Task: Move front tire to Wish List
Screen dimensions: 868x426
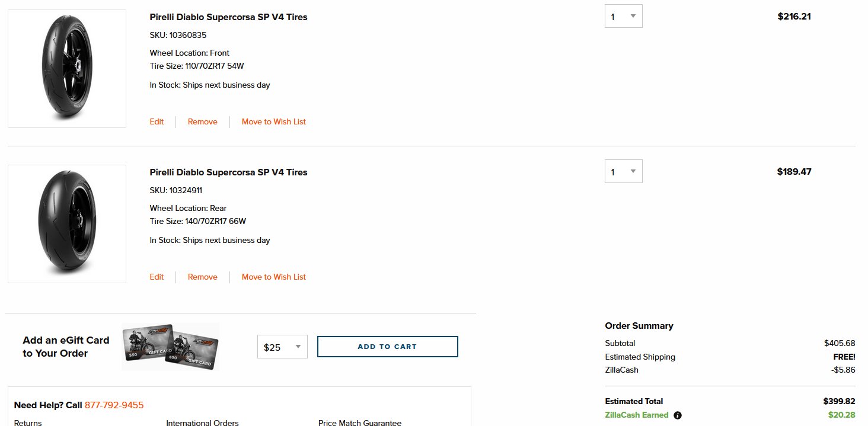Action: (274, 121)
